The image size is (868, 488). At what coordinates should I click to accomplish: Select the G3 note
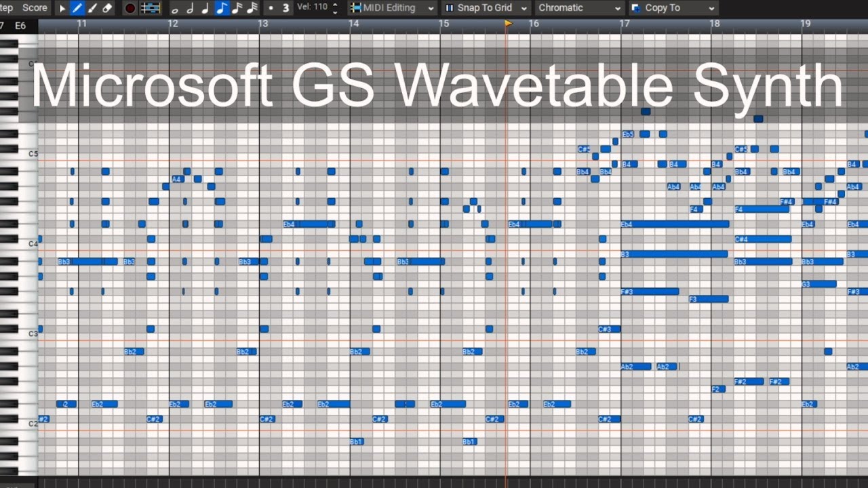coord(818,284)
